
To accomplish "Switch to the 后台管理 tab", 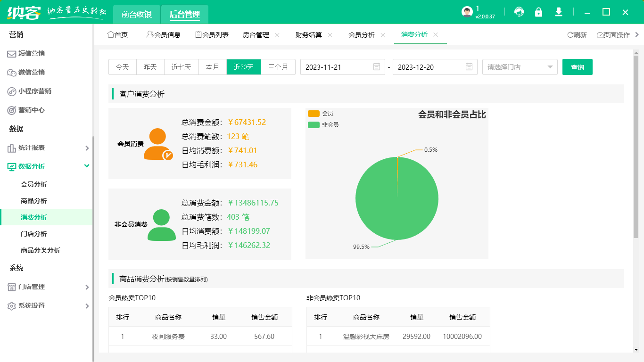I will 185,14.
